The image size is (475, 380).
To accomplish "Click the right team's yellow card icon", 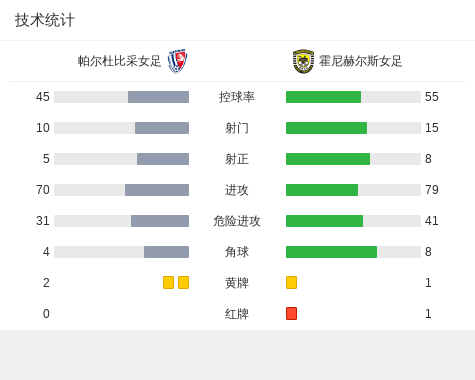I will 291,283.
